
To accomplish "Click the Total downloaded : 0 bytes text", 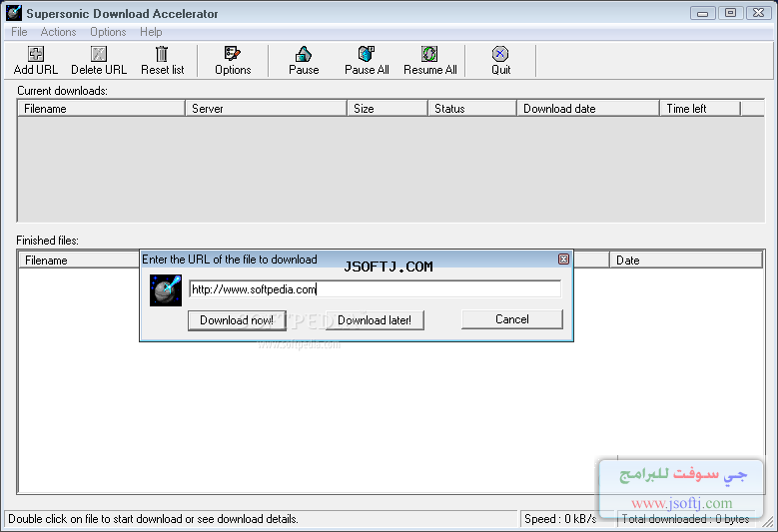I will (x=685, y=519).
